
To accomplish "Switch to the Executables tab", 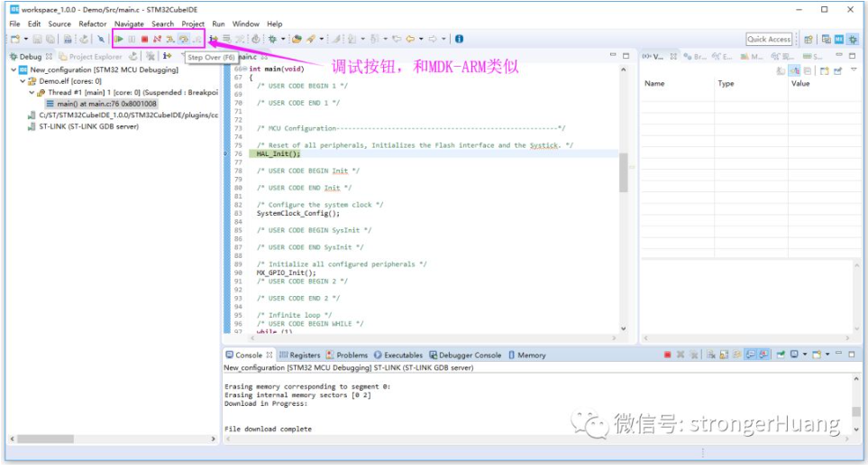I will pos(398,355).
